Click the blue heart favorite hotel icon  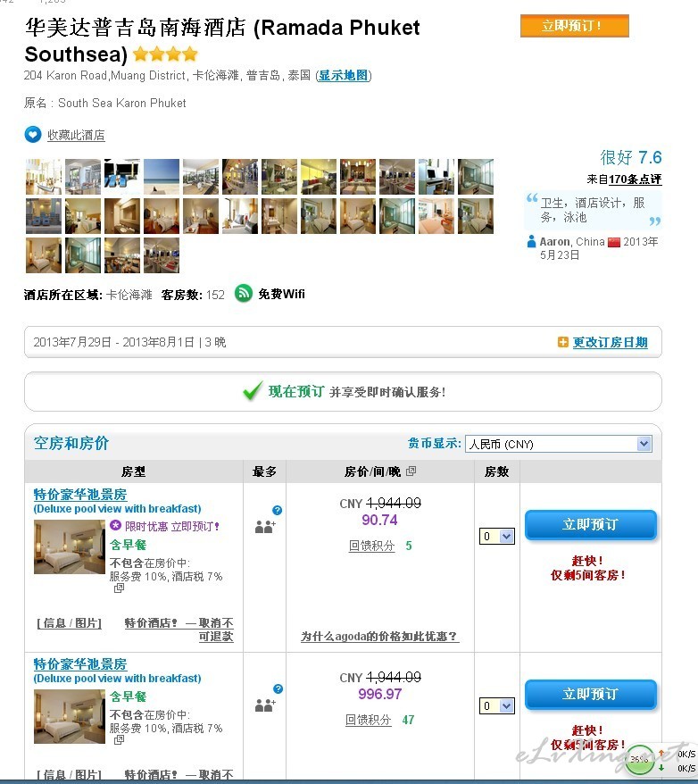pyautogui.click(x=33, y=135)
